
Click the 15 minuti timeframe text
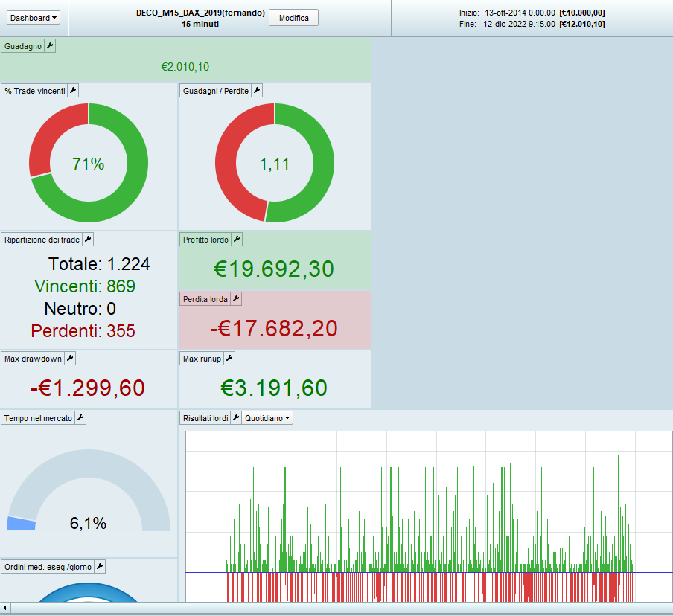pos(200,24)
